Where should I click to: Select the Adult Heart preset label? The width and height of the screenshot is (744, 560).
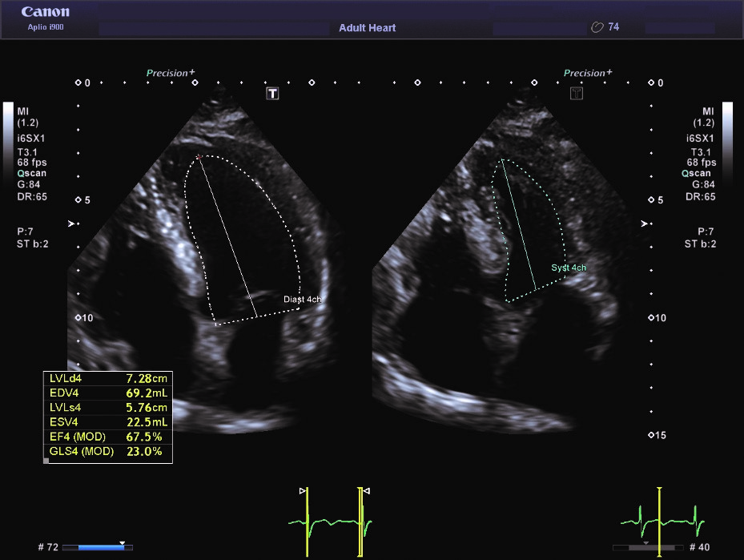(368, 28)
